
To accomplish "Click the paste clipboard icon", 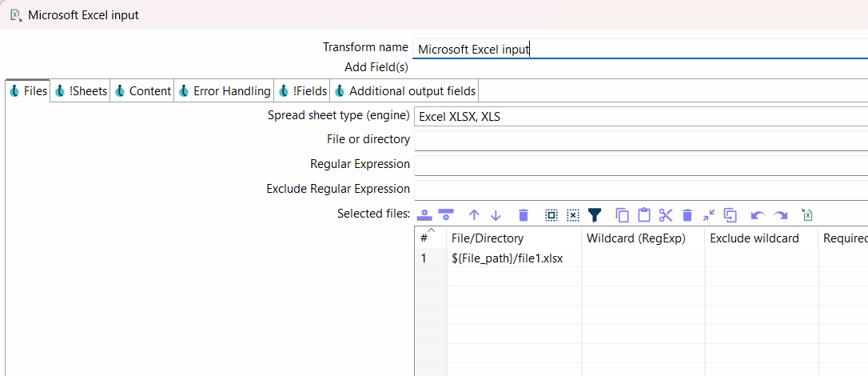I will [x=644, y=214].
